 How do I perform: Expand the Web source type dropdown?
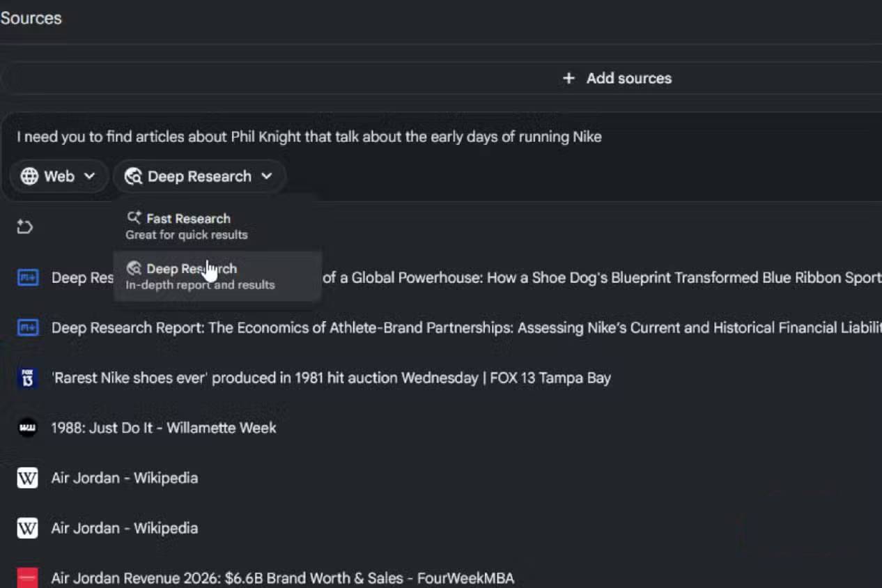point(59,176)
